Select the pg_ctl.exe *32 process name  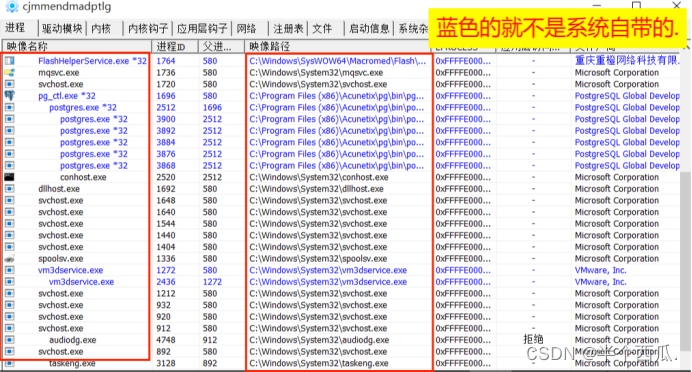pos(67,96)
